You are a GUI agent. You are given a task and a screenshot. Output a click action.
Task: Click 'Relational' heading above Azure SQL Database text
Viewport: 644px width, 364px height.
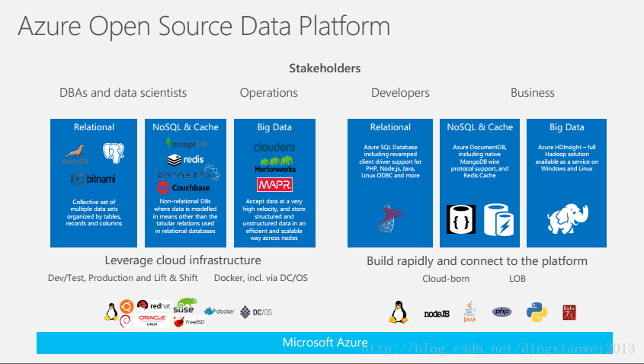point(390,127)
